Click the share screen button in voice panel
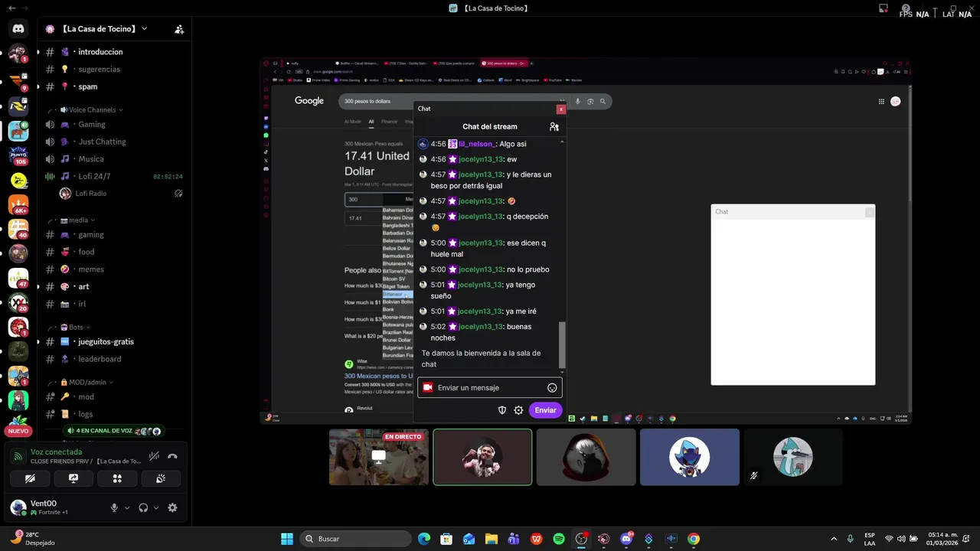Screen dimensions: 980x551 point(73,478)
